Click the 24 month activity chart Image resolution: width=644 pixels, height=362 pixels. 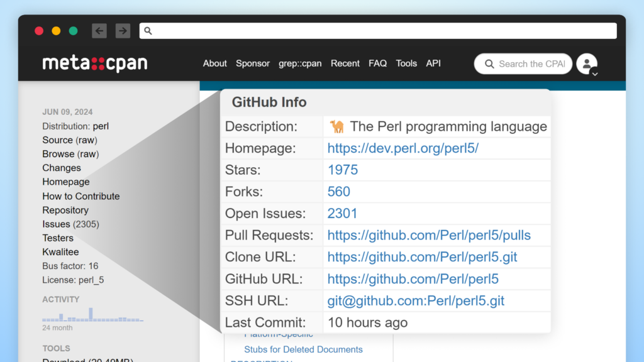93,315
